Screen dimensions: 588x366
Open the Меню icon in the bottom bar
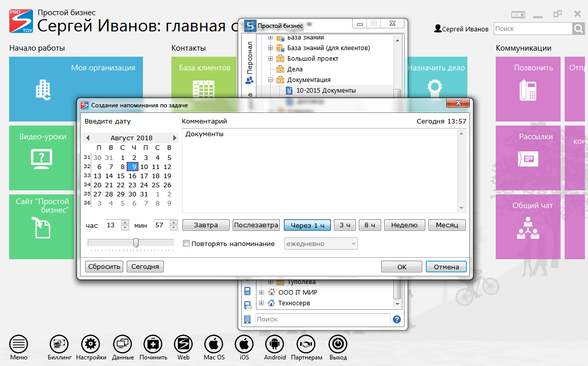(x=18, y=344)
